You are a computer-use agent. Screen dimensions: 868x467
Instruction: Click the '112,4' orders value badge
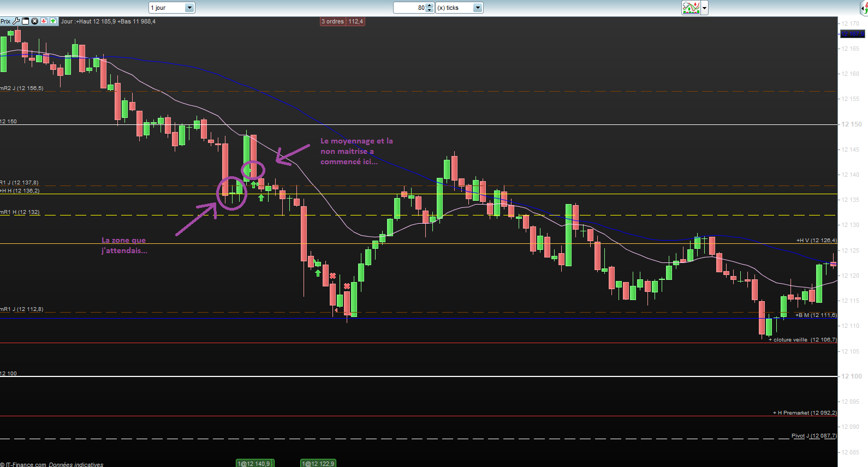(x=355, y=21)
